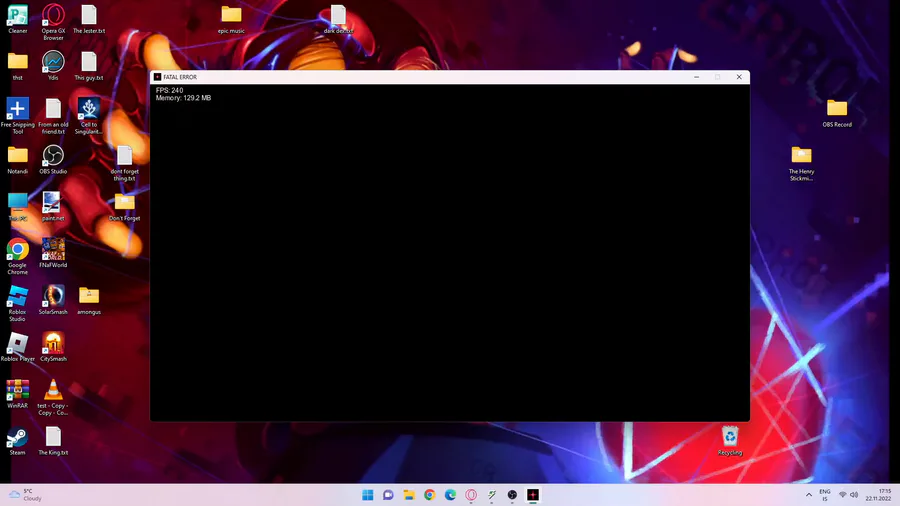Image resolution: width=900 pixels, height=506 pixels.
Task: Select the thst folder on desktop
Action: (18, 66)
